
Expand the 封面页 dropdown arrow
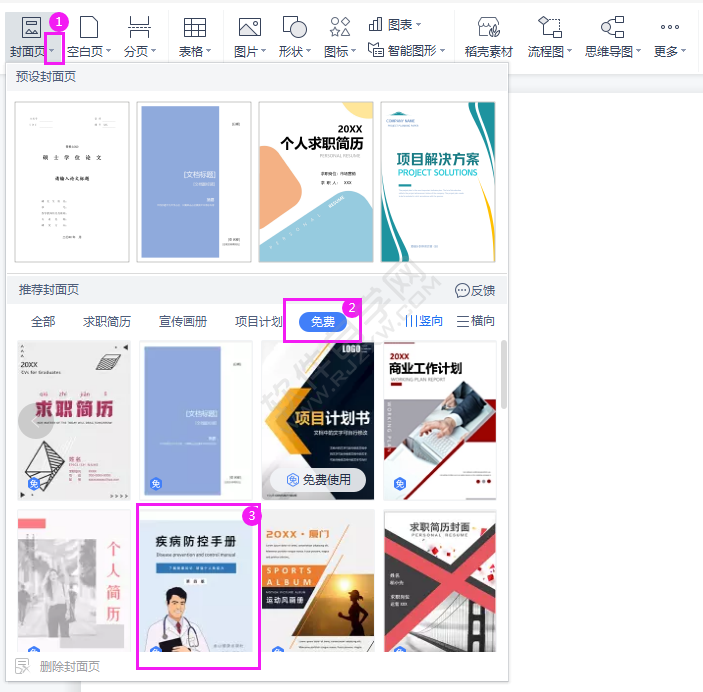click(x=53, y=51)
